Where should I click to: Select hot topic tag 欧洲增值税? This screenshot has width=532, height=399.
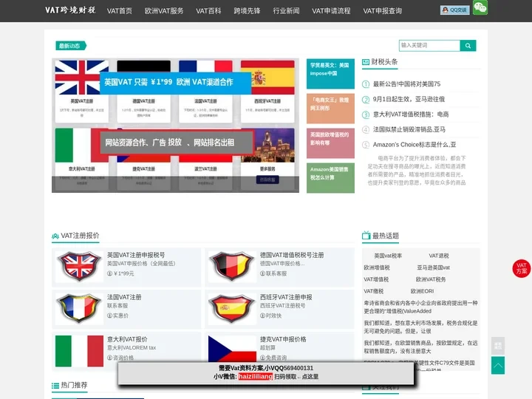click(377, 267)
